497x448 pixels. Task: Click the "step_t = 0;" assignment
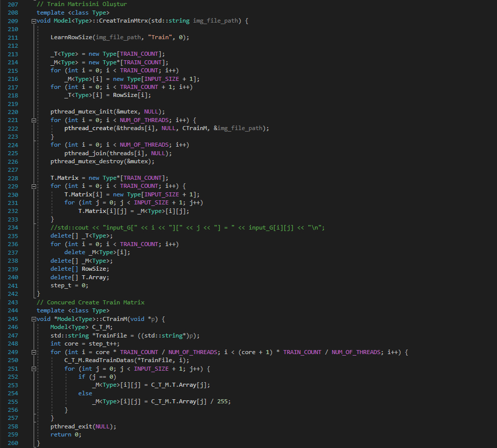tap(69, 285)
